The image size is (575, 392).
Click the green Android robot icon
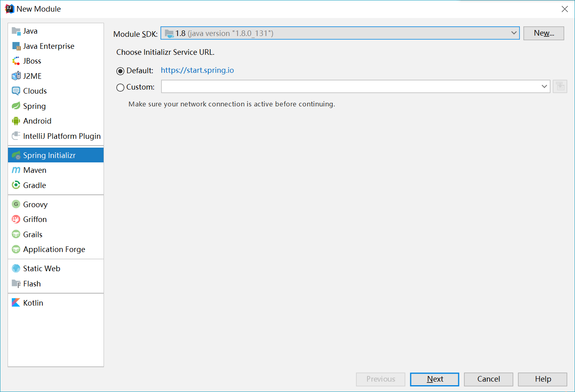[x=16, y=121]
